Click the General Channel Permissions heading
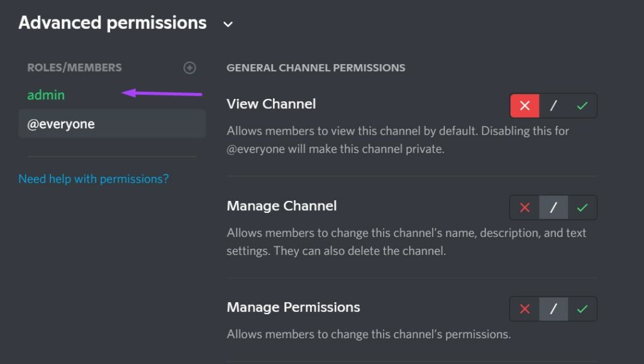The height and width of the screenshot is (364, 644). point(316,68)
